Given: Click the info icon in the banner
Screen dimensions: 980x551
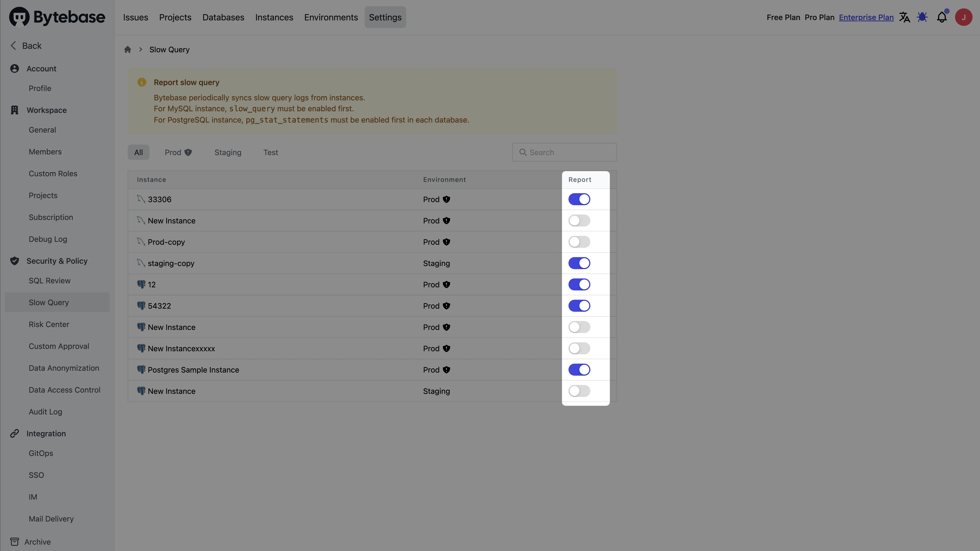Looking at the screenshot, I should pyautogui.click(x=141, y=82).
